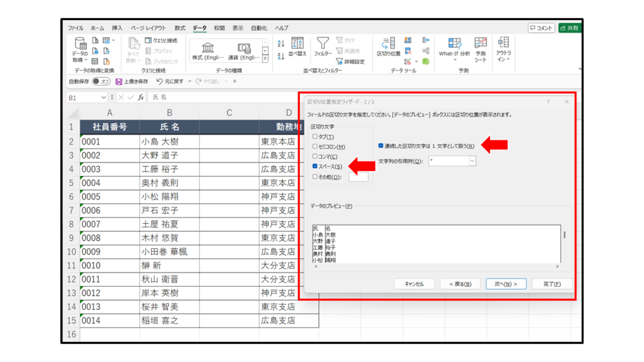The width and height of the screenshot is (644, 362).
Task: Click the クエリと接続 button
Action: tap(161, 40)
